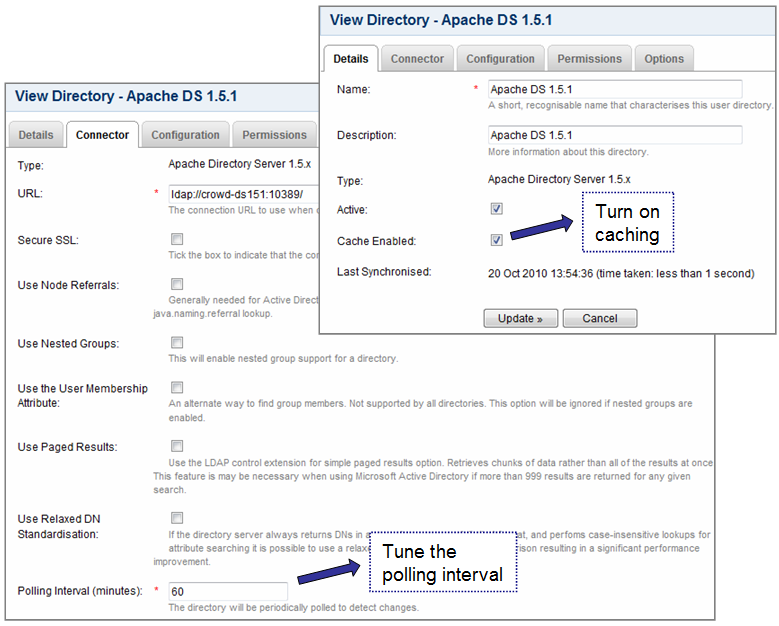Enable Use Nested Groups checkbox

[177, 342]
